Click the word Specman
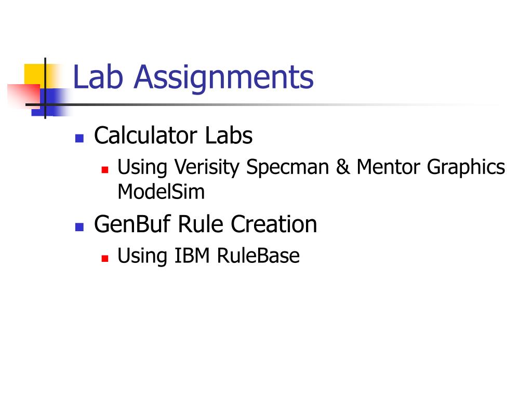 (288, 167)
